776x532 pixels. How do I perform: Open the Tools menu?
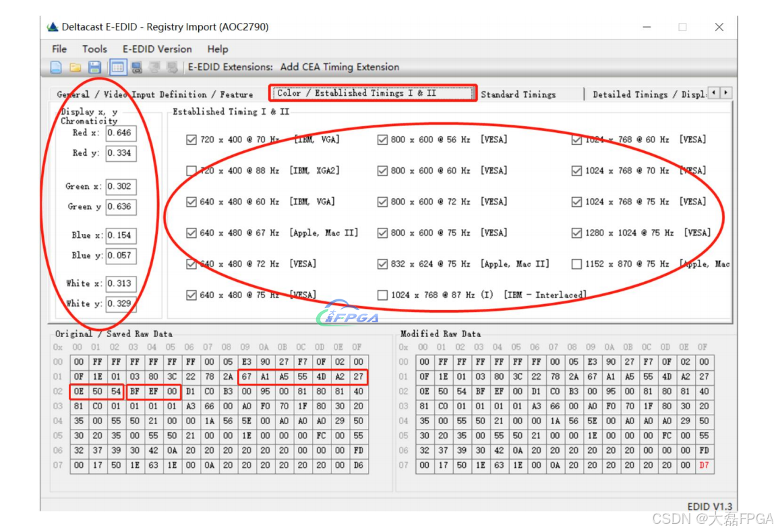(94, 49)
